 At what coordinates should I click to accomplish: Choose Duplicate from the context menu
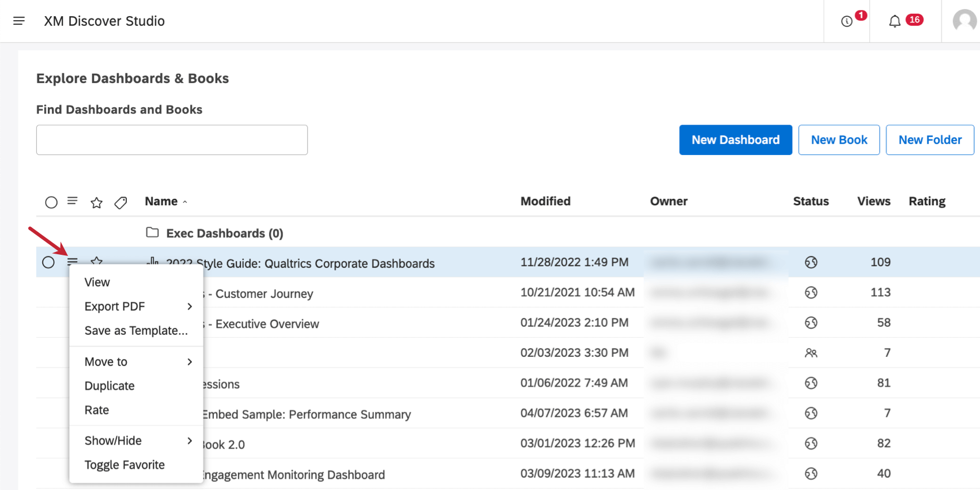[x=110, y=386]
